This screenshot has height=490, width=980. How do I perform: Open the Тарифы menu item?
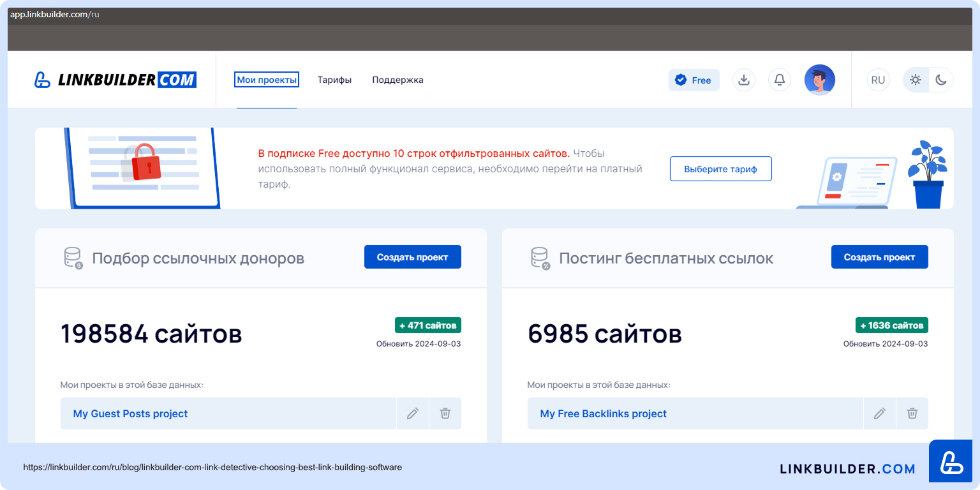coord(334,80)
